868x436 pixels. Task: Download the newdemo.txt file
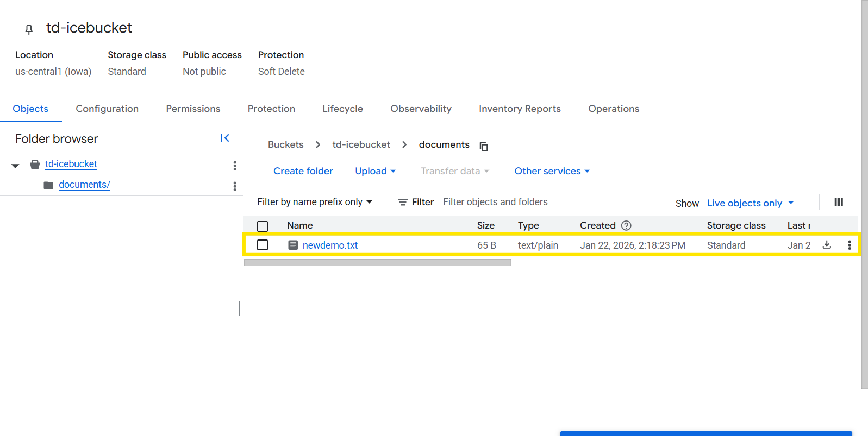(x=827, y=245)
